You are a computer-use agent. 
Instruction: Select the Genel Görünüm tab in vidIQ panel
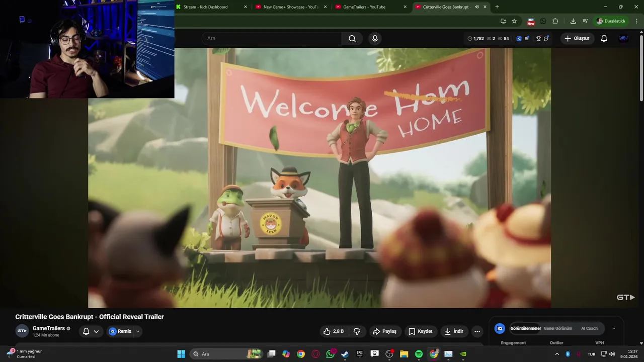tap(558, 328)
